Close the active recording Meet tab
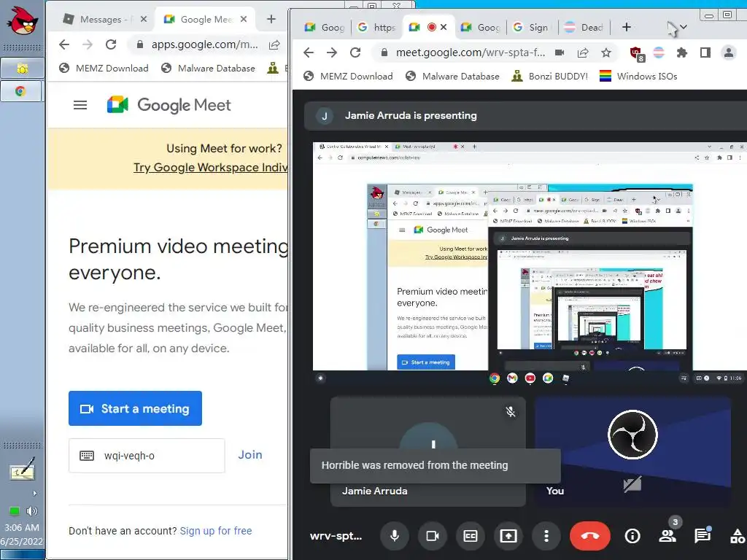 click(x=444, y=27)
